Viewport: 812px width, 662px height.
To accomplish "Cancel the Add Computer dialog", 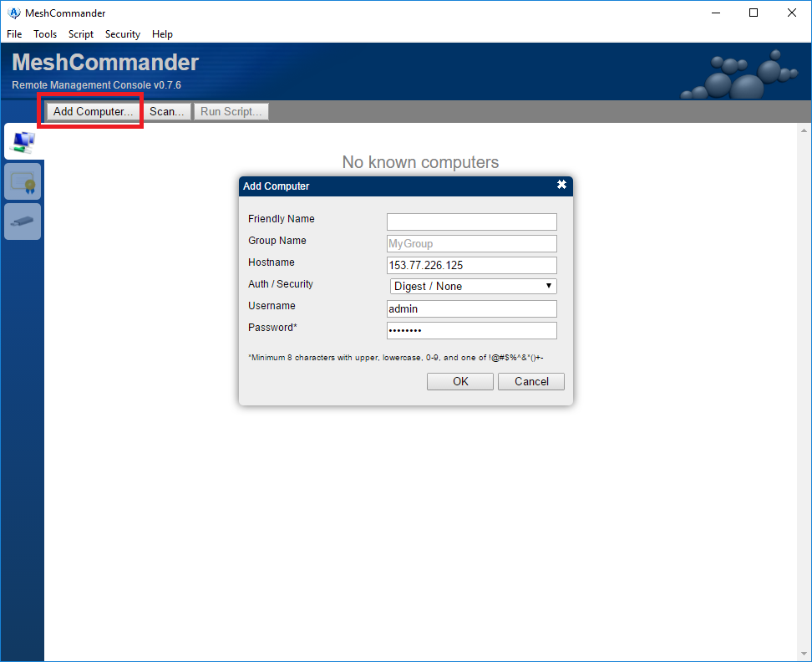I will (x=531, y=382).
